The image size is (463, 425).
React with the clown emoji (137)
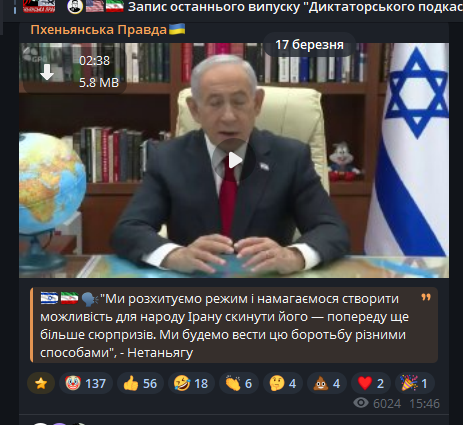coord(86,383)
